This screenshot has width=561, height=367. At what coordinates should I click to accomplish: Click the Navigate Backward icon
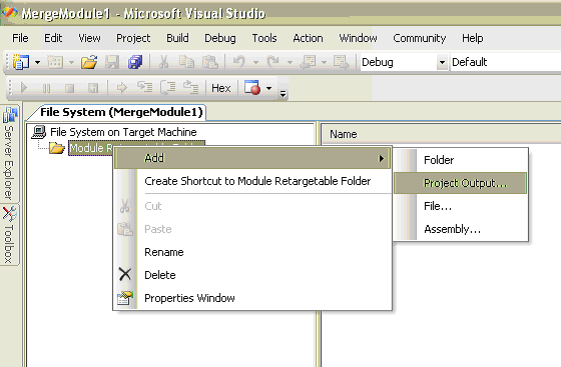(308, 62)
